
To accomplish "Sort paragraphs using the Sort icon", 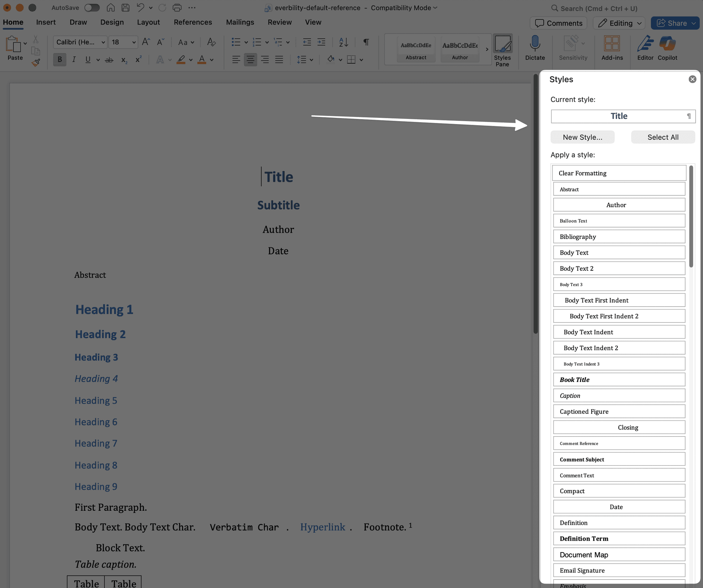I will click(343, 42).
